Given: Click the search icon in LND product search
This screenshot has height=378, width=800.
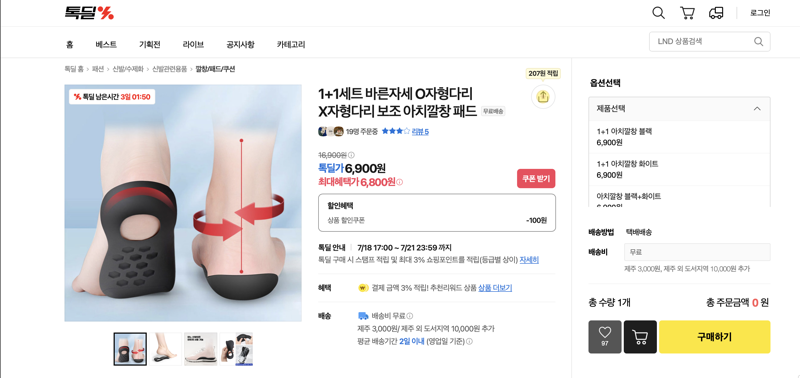Looking at the screenshot, I should click(759, 41).
